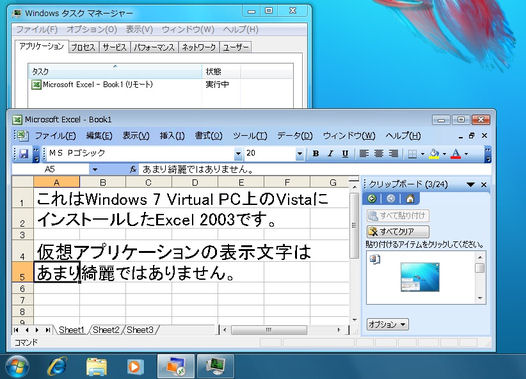This screenshot has width=526, height=379.
Task: Open the font size dropdown showing 20
Action: tap(300, 154)
